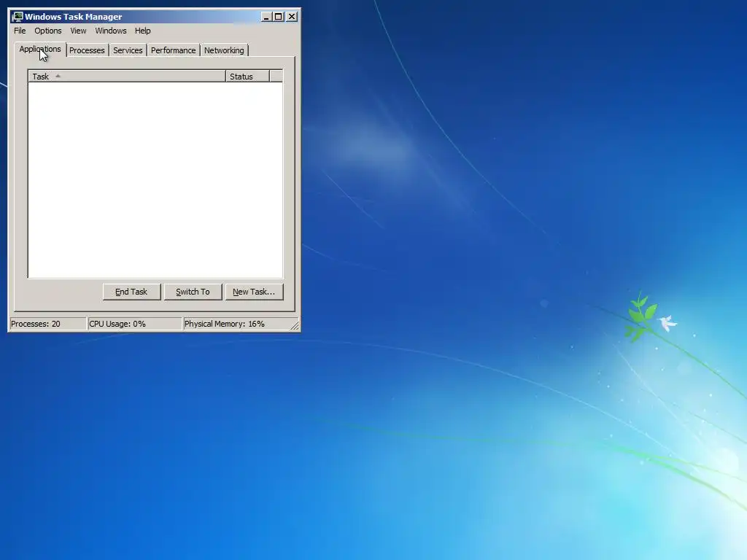Viewport: 747px width, 560px height.
Task: Click the resize grip in the status bar
Action: (x=295, y=326)
